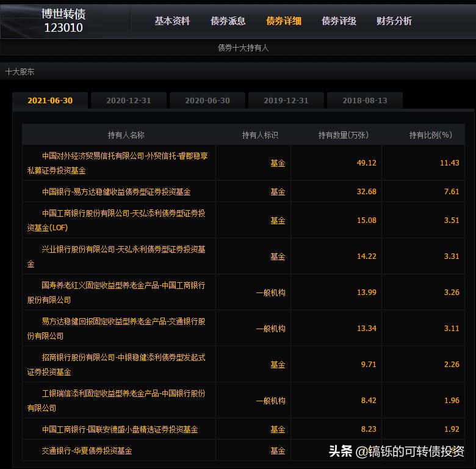Click holding quantity 13.34
The height and width of the screenshot is (469, 476).
[366, 329]
